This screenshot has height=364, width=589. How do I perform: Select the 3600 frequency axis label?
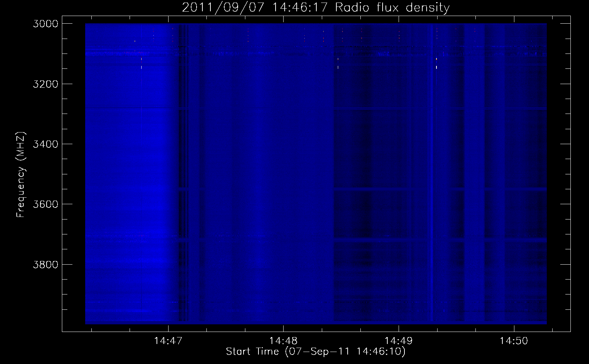46,204
